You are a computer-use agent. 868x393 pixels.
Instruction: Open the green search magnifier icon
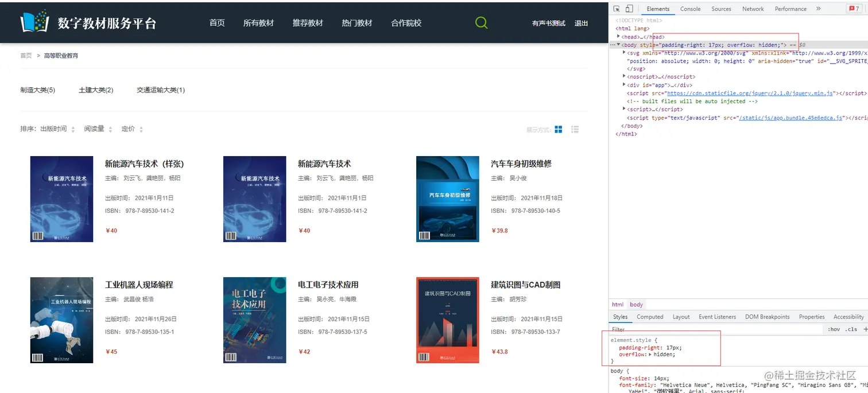click(x=482, y=23)
